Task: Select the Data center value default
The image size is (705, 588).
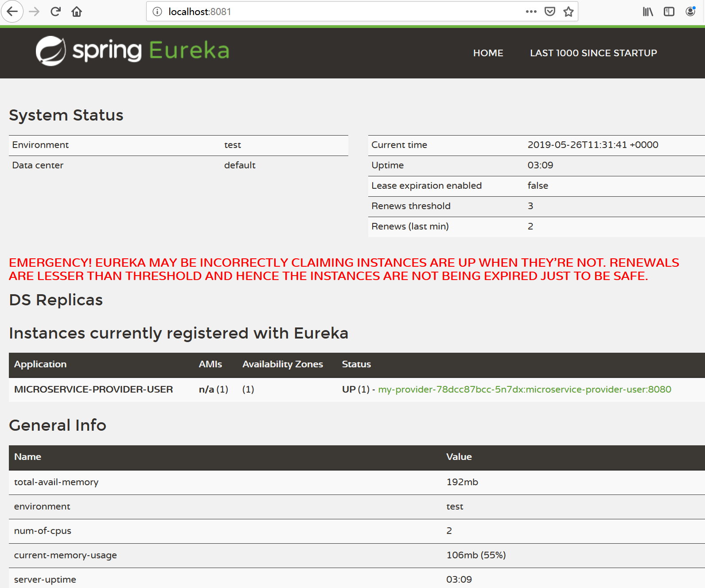Action: [240, 165]
